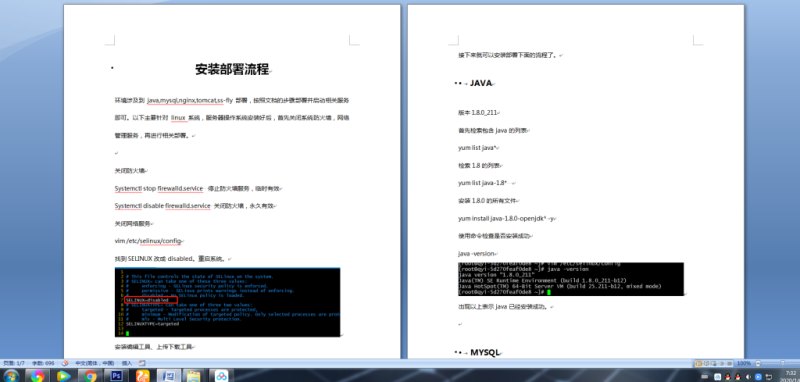Toggle the Insert mode indicator
800x382 pixels.
(x=127, y=363)
